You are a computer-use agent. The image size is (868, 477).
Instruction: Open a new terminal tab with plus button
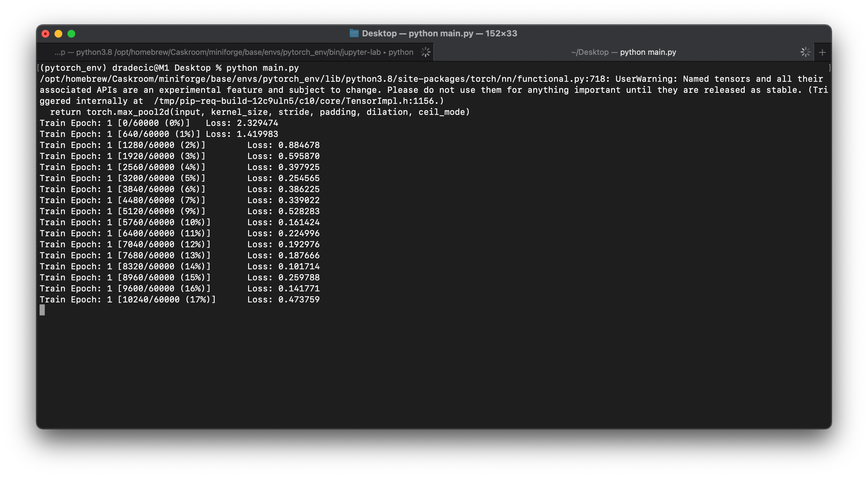(x=822, y=52)
